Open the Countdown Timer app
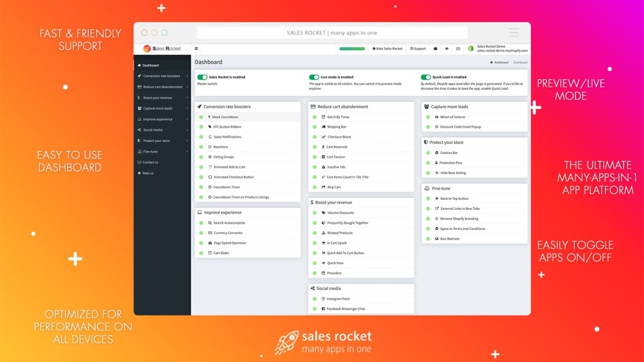This screenshot has width=644, height=362. 226,187
